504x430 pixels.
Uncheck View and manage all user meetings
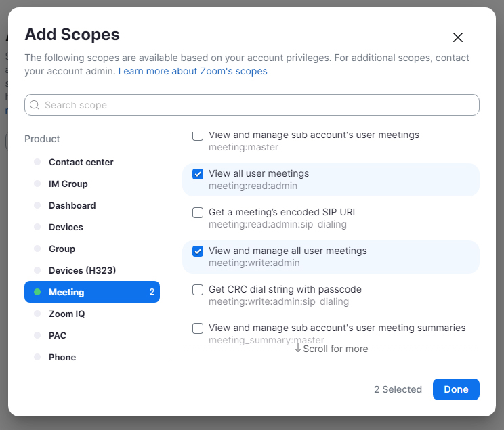tap(198, 251)
